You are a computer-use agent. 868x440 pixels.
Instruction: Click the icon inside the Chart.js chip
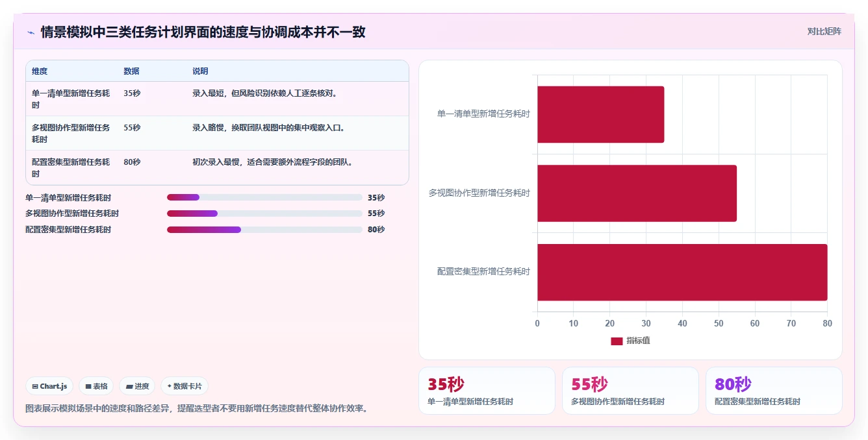(35, 386)
